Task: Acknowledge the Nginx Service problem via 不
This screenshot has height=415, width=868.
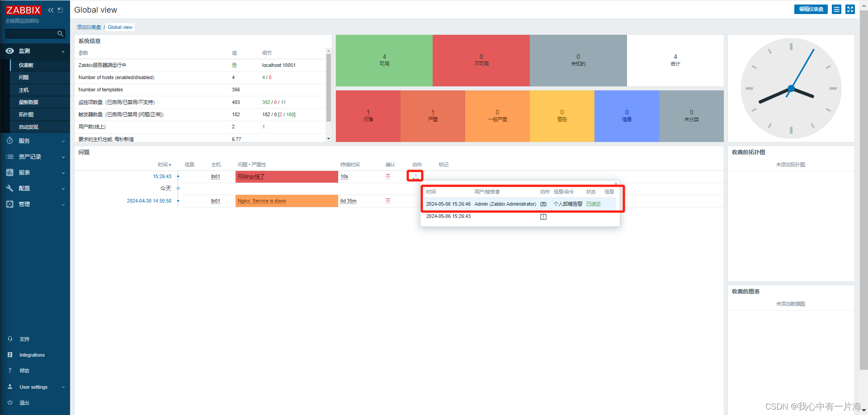Action: click(388, 201)
